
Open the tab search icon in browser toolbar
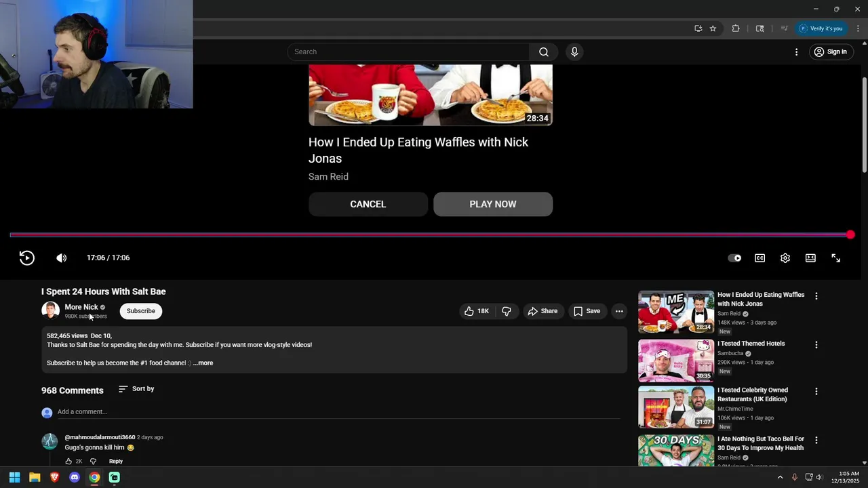(x=759, y=28)
